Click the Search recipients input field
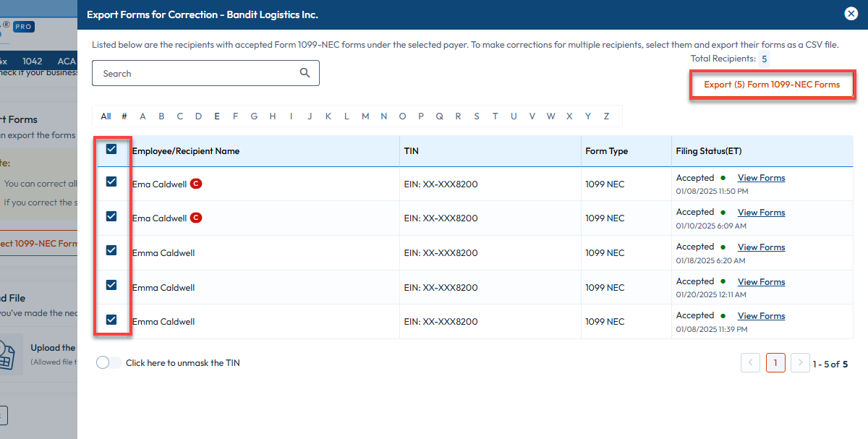The width and height of the screenshot is (868, 439). tap(205, 73)
